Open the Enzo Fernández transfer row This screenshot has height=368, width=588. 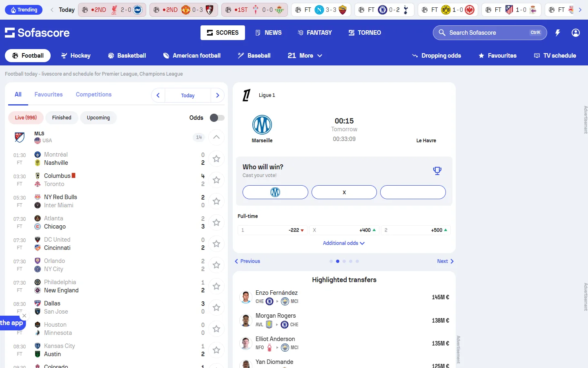(x=344, y=297)
